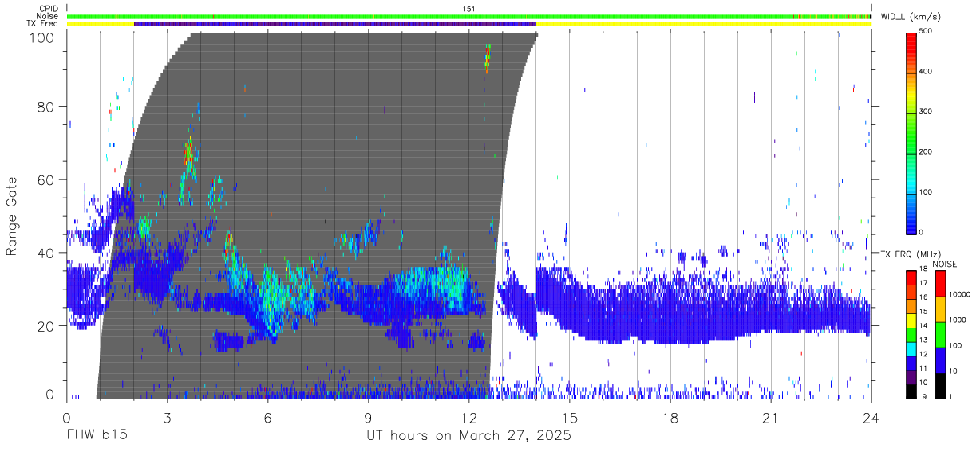This screenshot has width=980, height=452.
Task: Click the 12 MHz cyan swatch in TX FRQ legend
Action: [x=911, y=348]
